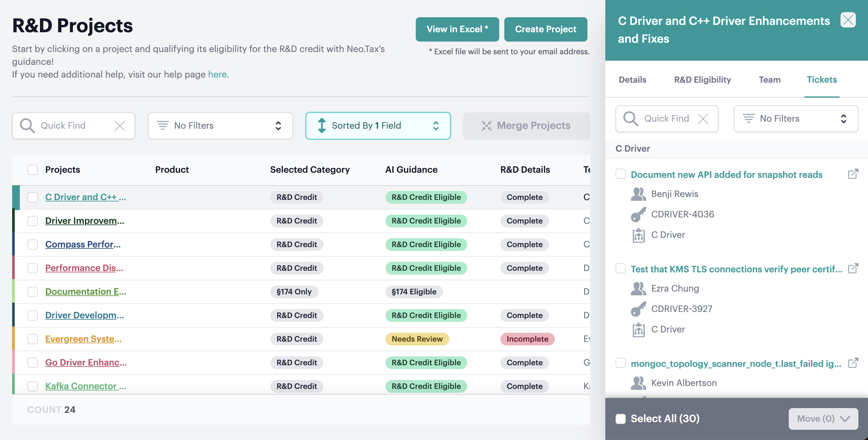
Task: Click Create Project button
Action: pos(546,29)
